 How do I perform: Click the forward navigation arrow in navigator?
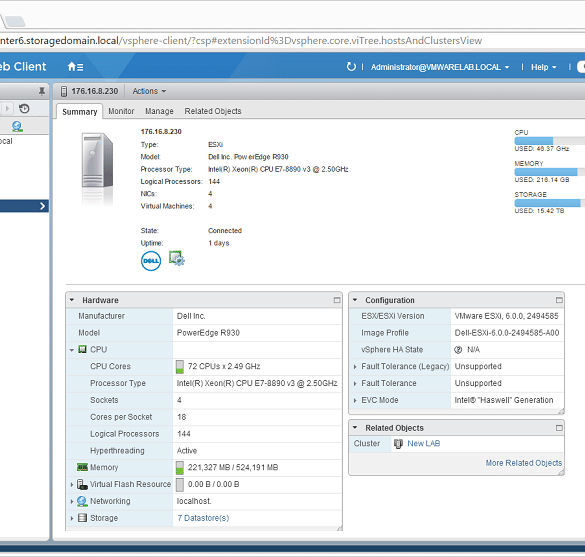click(7, 109)
